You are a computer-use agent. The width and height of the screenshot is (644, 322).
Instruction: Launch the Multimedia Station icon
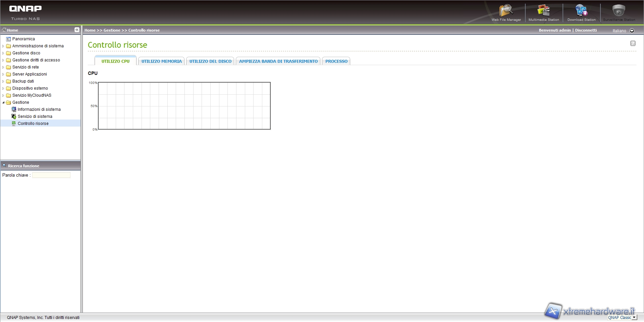(x=544, y=11)
